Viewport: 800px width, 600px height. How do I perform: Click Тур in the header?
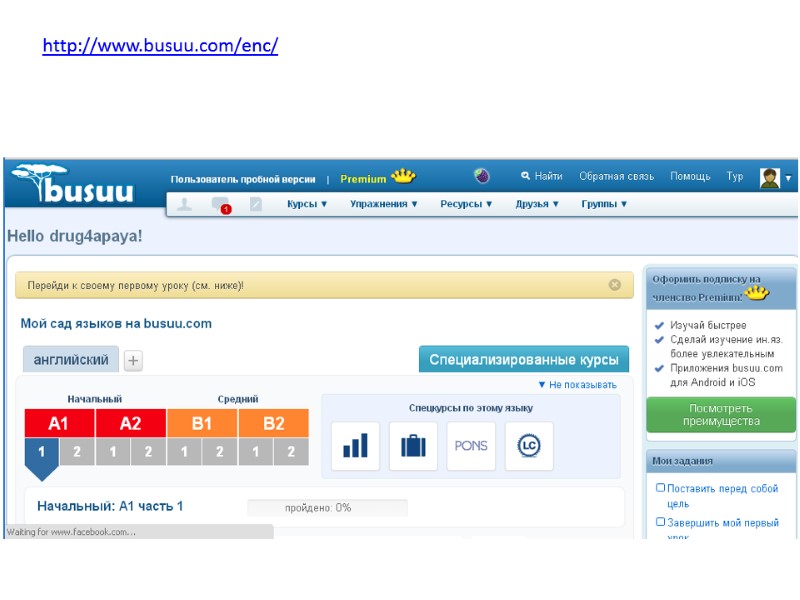[735, 176]
